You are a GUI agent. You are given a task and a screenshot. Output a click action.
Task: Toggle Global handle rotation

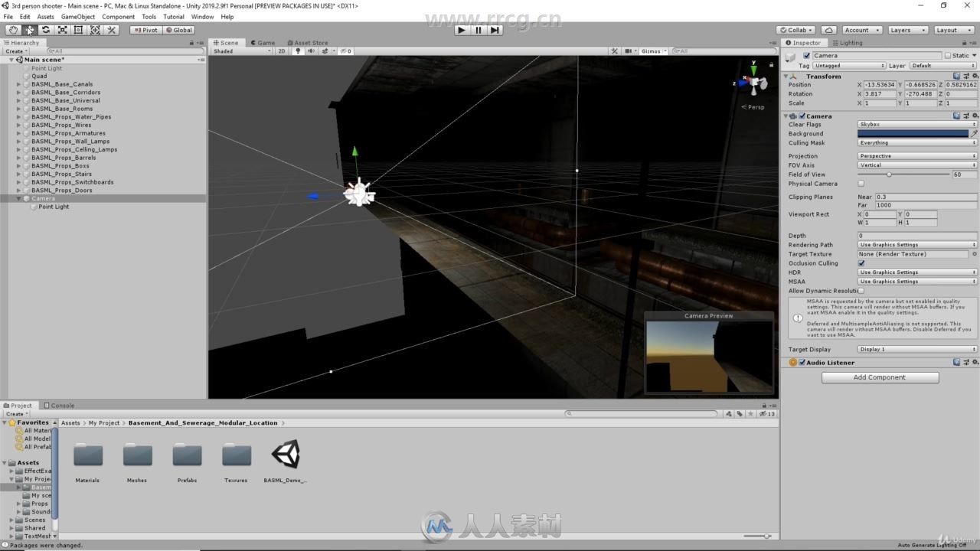click(178, 30)
